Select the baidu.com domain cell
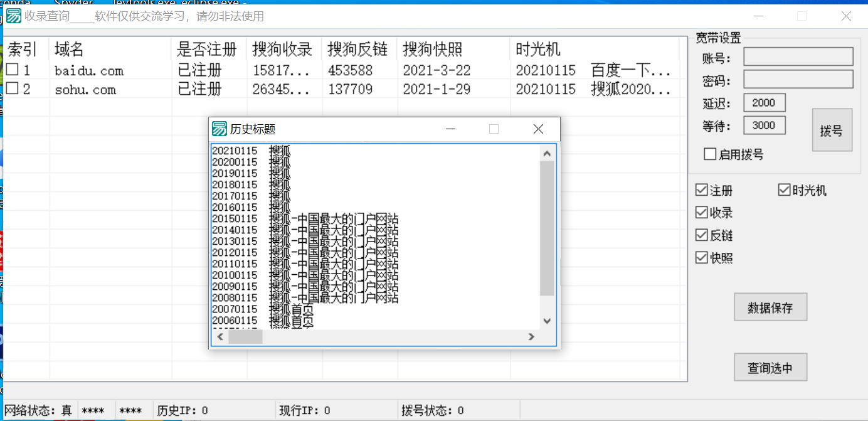The image size is (868, 421). point(89,70)
